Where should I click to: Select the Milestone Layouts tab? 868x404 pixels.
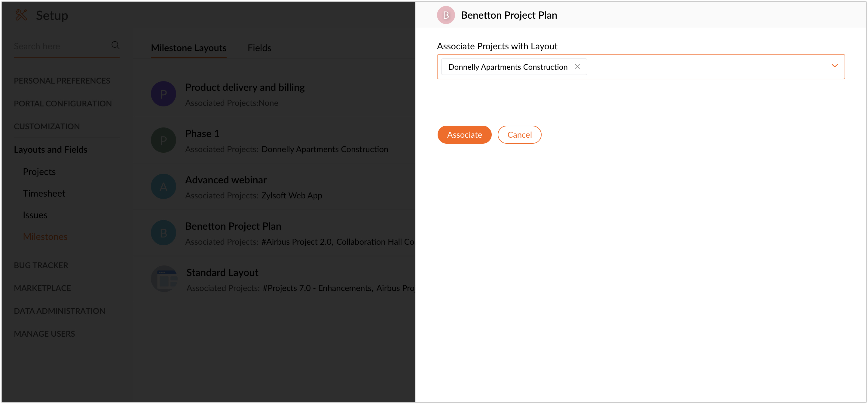(189, 48)
